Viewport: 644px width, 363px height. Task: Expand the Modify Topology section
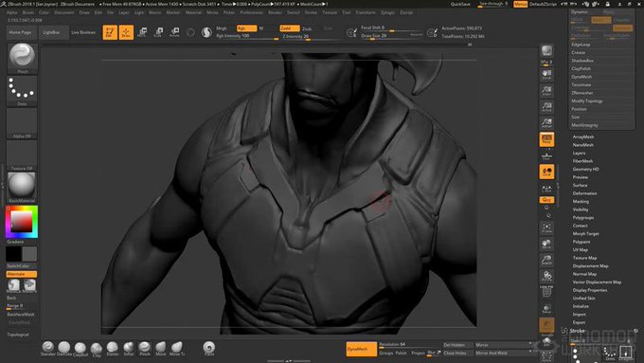pyautogui.click(x=587, y=101)
